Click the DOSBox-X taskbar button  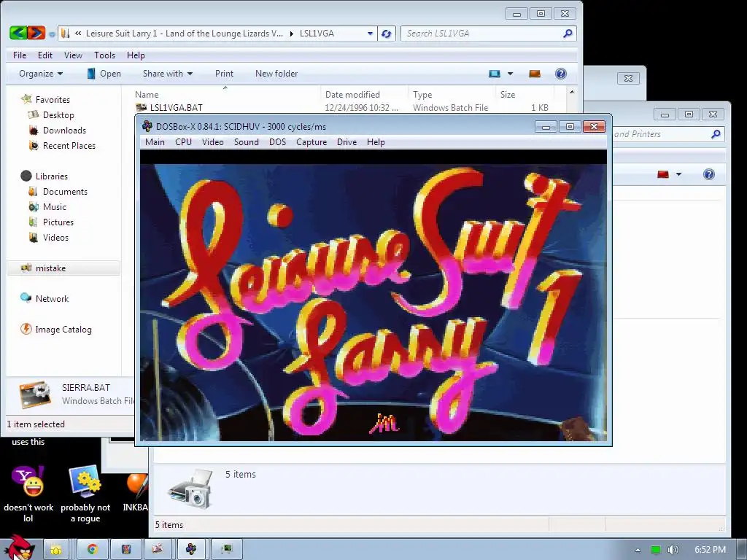click(190, 549)
